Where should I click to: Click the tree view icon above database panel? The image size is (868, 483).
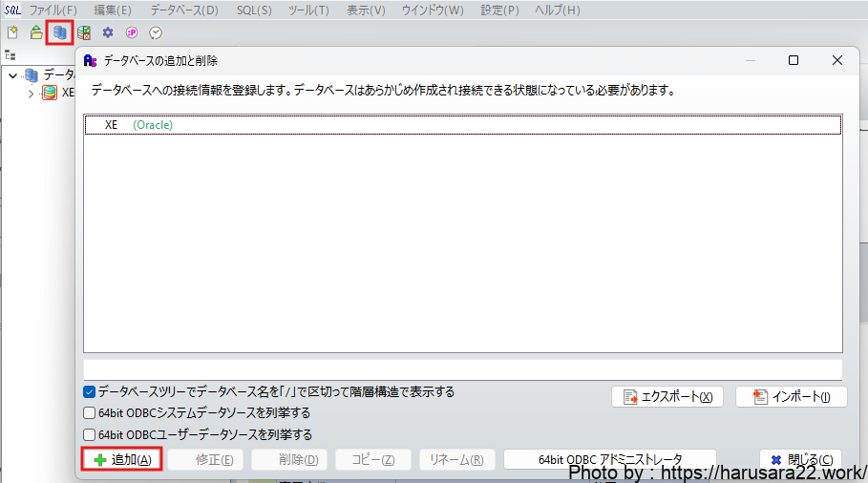[x=11, y=55]
